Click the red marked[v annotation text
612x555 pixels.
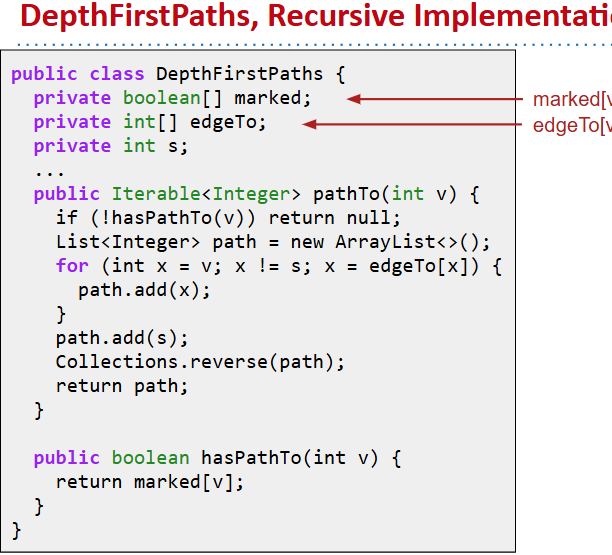coord(571,99)
